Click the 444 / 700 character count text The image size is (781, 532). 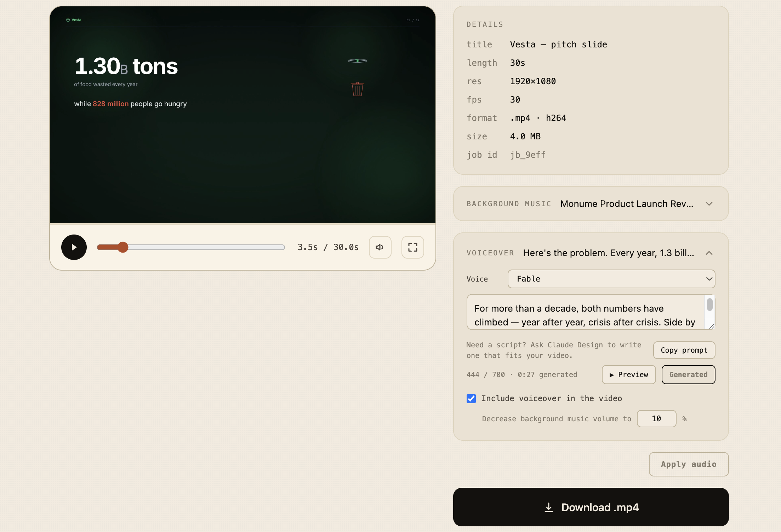[x=486, y=375]
